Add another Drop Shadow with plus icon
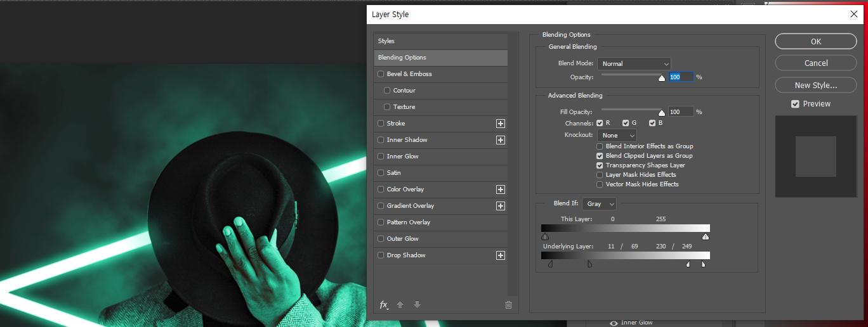The image size is (868, 327). tap(501, 255)
